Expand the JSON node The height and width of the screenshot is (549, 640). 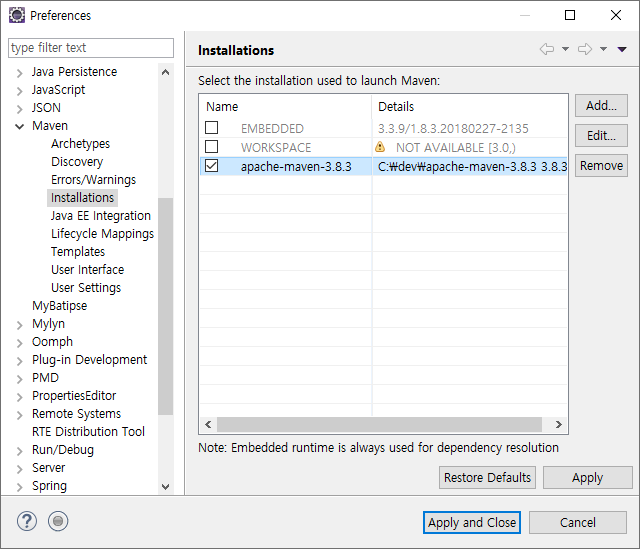pyautogui.click(x=19, y=109)
